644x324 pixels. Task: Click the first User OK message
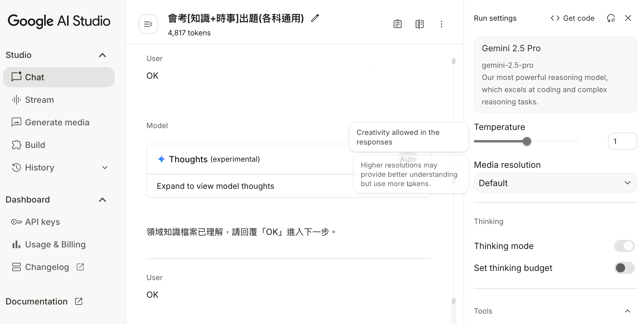[152, 76]
